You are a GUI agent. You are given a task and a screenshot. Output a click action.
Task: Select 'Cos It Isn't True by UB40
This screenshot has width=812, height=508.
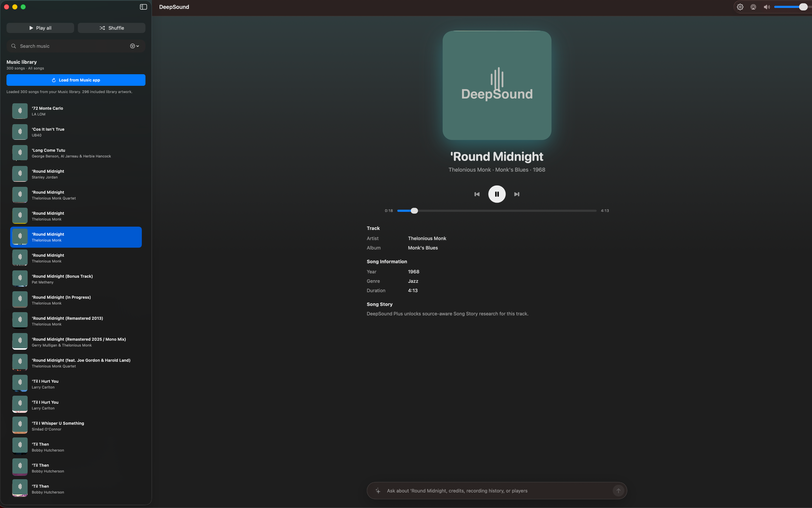(76, 132)
